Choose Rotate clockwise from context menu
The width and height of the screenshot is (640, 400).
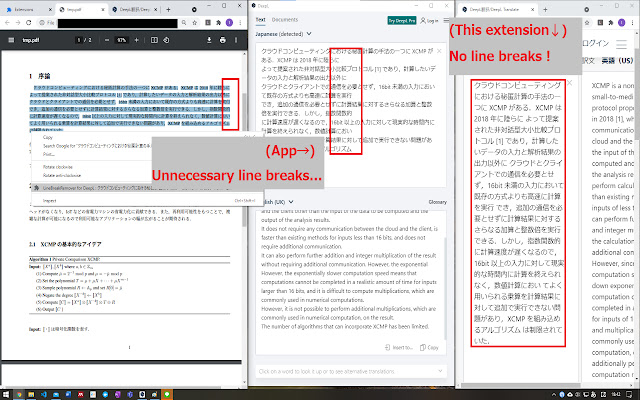tap(58, 167)
